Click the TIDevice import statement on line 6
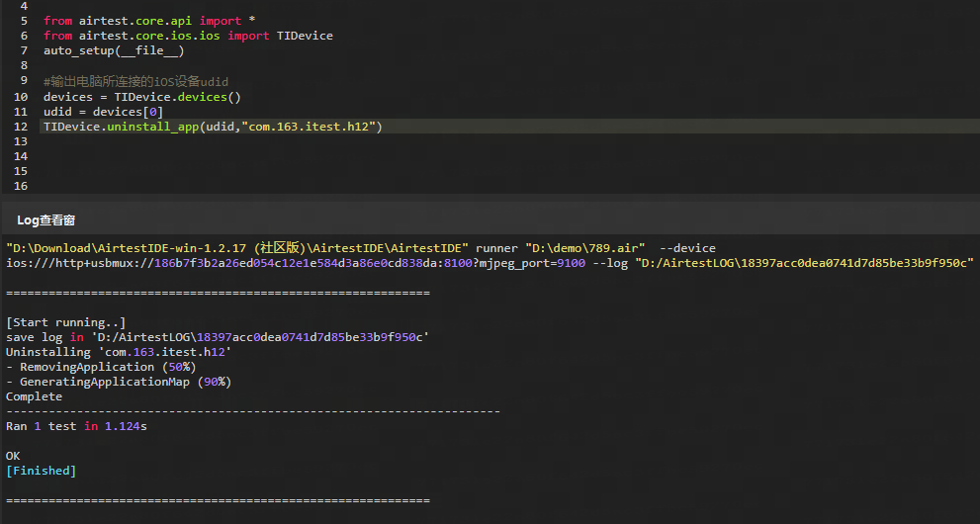The width and height of the screenshot is (980, 524). (x=188, y=36)
